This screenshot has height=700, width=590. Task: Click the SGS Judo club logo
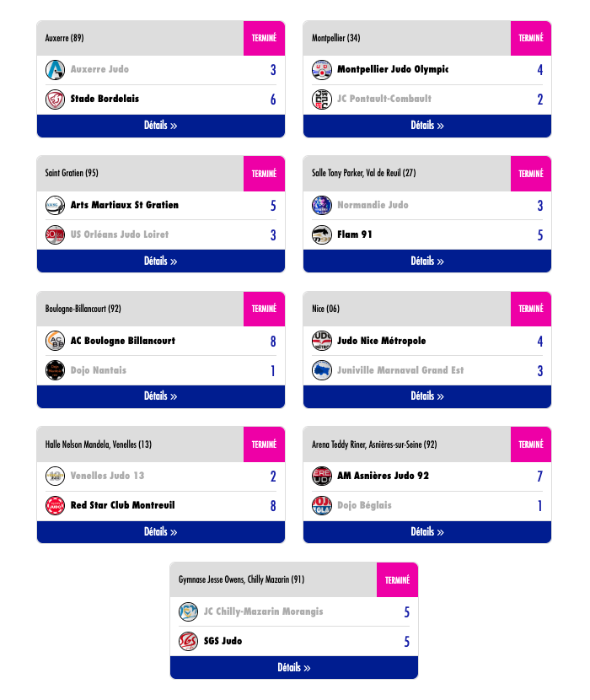point(188,641)
